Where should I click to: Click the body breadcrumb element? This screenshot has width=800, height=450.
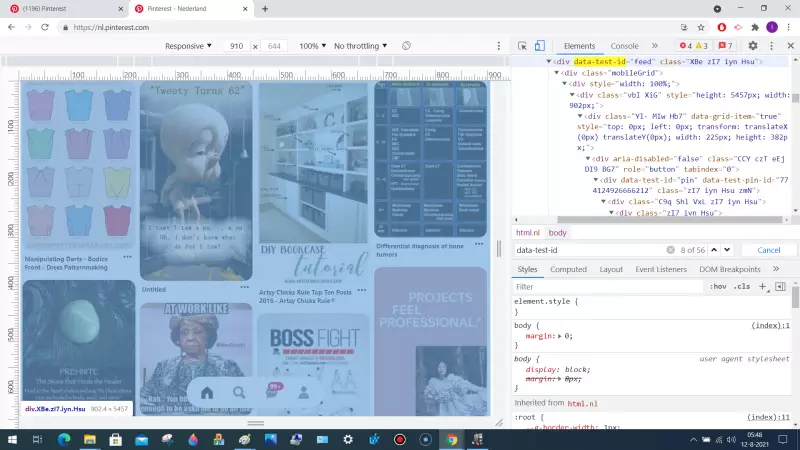tap(557, 232)
